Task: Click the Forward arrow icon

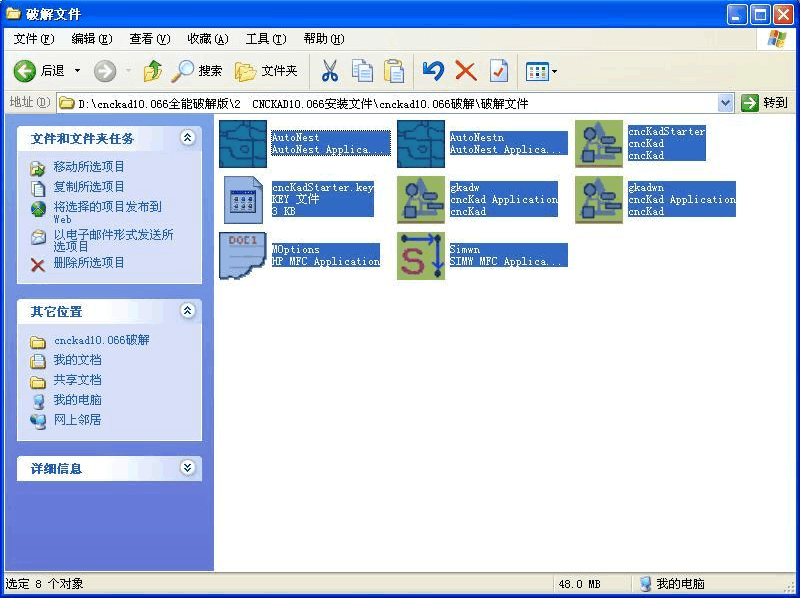Action: coord(105,71)
